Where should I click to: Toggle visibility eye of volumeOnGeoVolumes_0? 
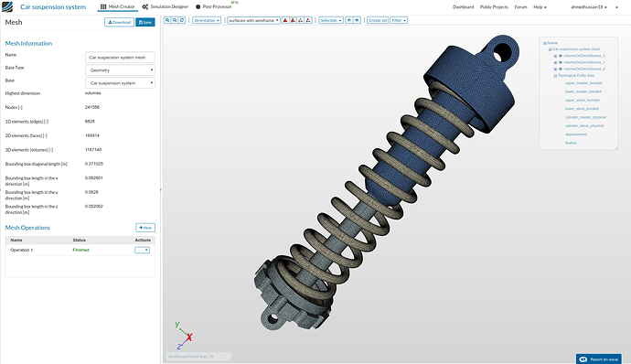561,69
